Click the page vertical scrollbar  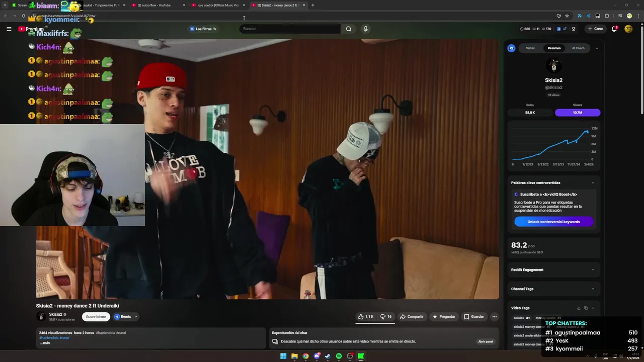[x=642, y=70]
